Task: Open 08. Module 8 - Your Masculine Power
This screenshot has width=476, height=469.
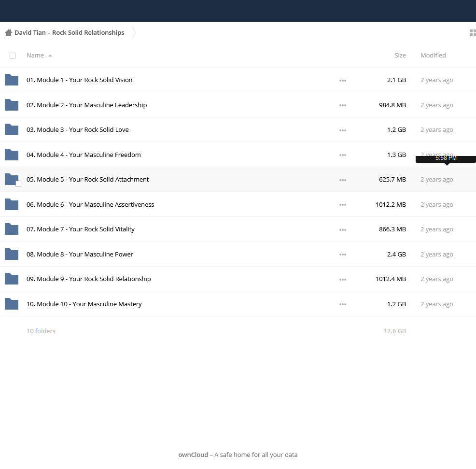Action: point(80,254)
